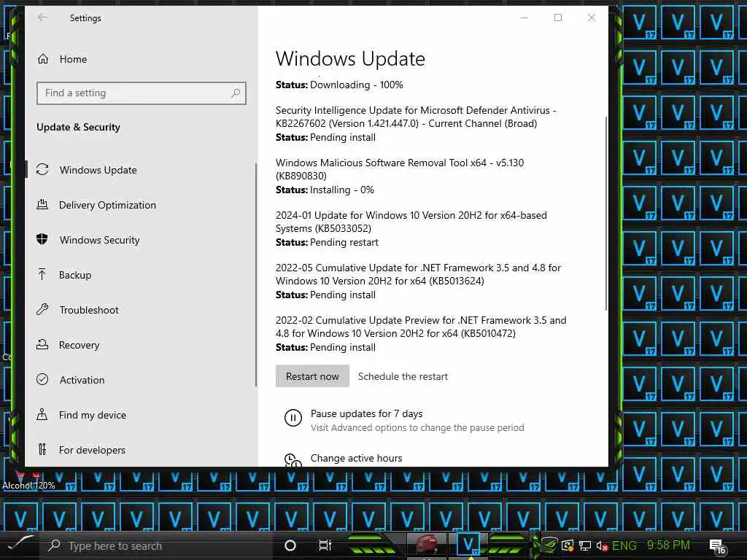Viewport: 747px width, 560px height.
Task: Open the red helmet app on taskbar
Action: coord(427,545)
